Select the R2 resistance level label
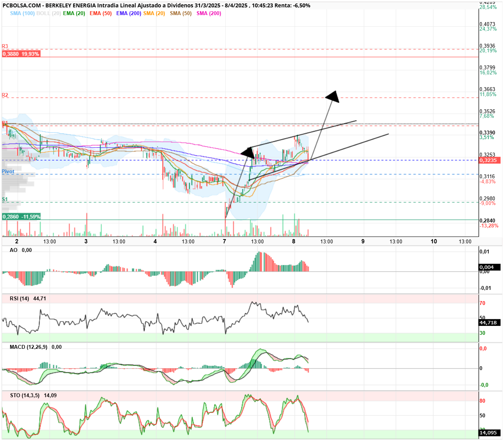 pyautogui.click(x=5, y=95)
